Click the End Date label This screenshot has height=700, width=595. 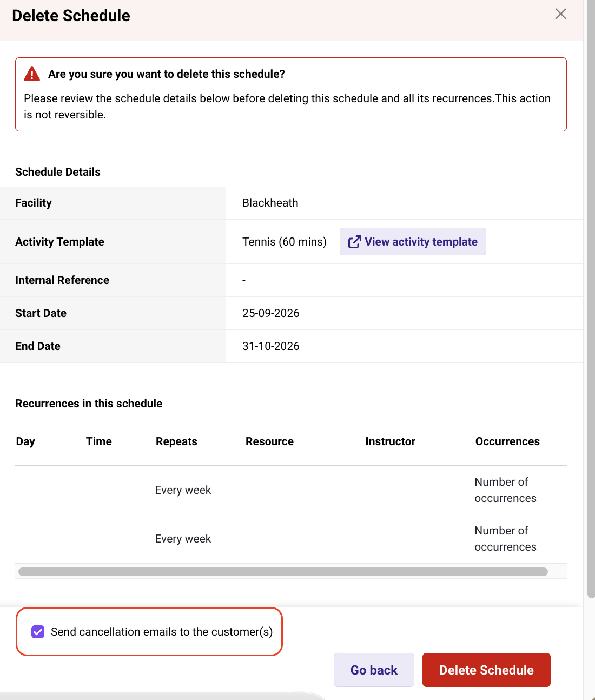pos(38,346)
